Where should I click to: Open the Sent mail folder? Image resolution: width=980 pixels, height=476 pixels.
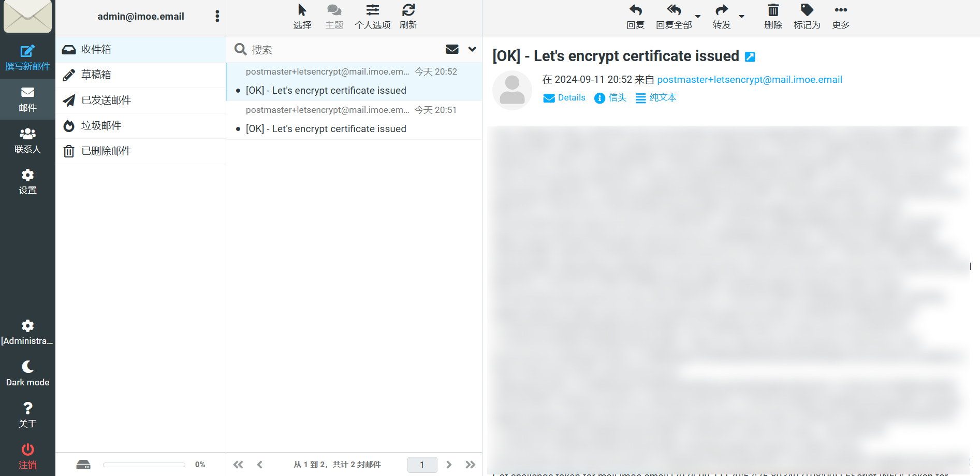point(106,100)
